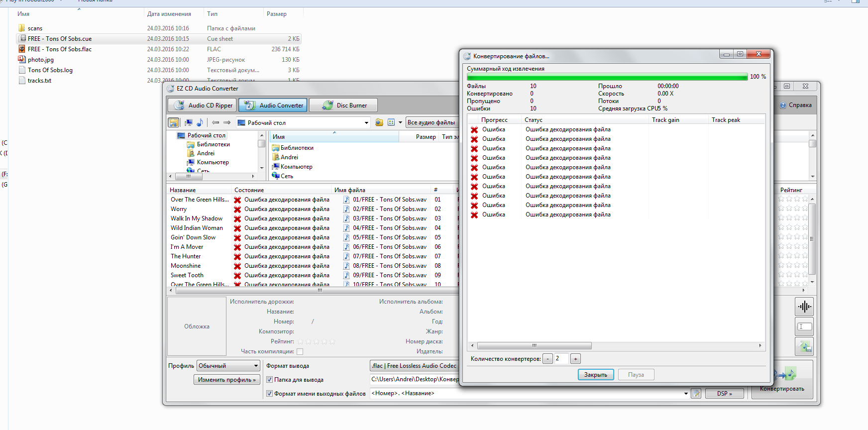Click the Закрыть button in conversion dialog
This screenshot has height=430, width=868.
(596, 375)
